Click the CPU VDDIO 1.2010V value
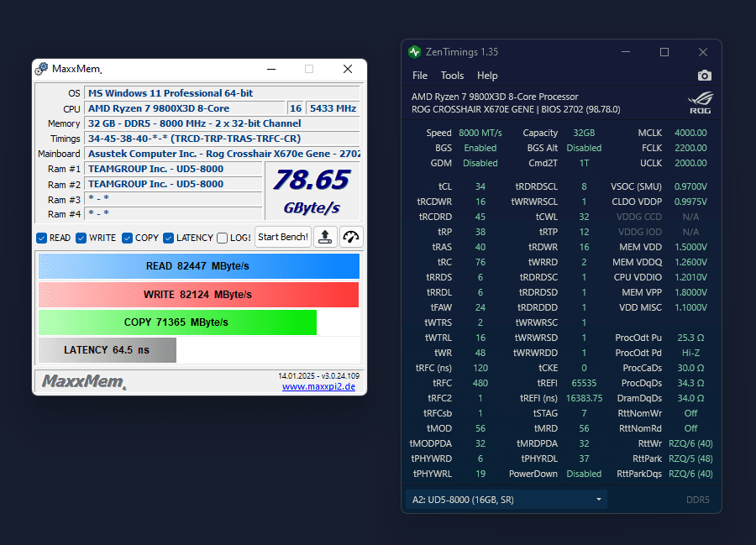This screenshot has height=545, width=756. point(691,278)
